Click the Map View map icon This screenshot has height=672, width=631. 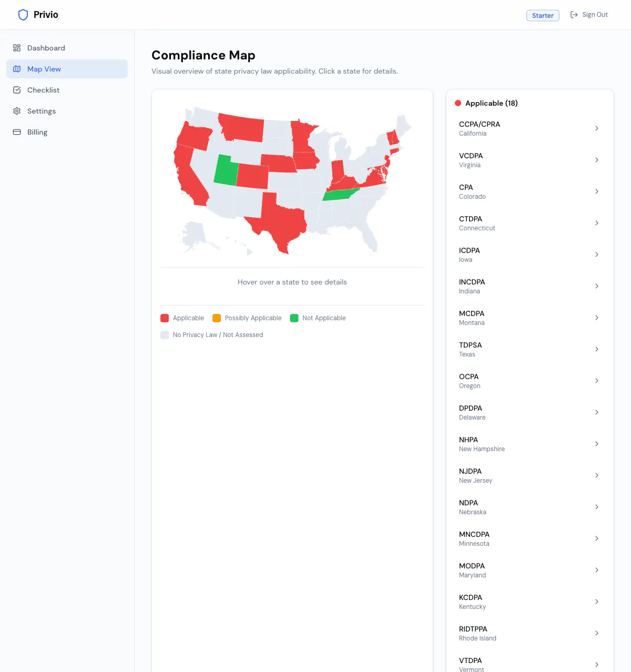pos(17,69)
